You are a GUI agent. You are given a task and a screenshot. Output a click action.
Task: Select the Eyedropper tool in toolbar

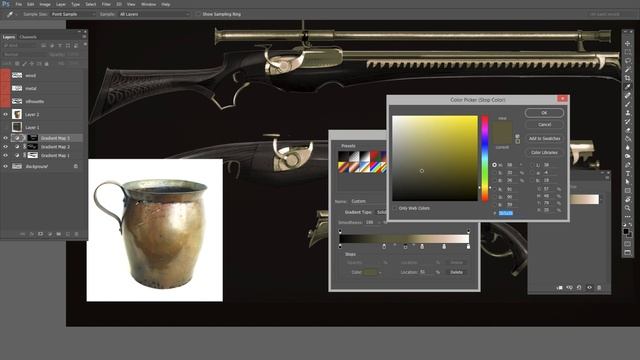point(627,87)
